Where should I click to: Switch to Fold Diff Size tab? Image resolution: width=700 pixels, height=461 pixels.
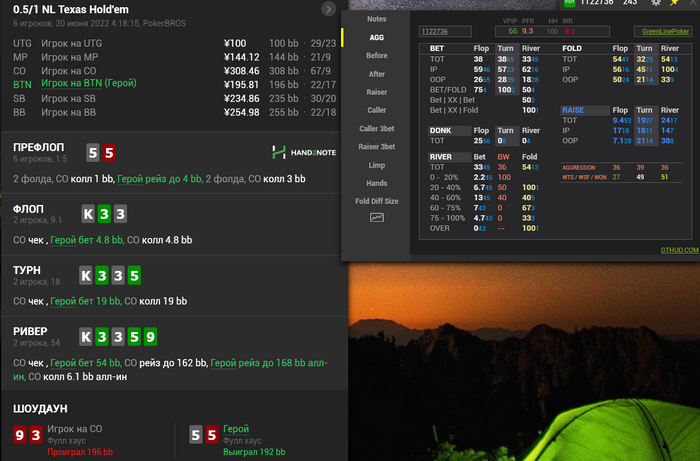(x=377, y=201)
